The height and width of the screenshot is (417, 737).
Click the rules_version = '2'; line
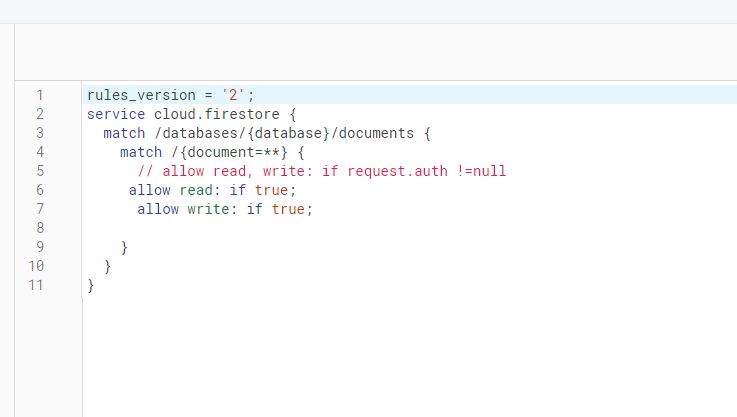pos(170,95)
